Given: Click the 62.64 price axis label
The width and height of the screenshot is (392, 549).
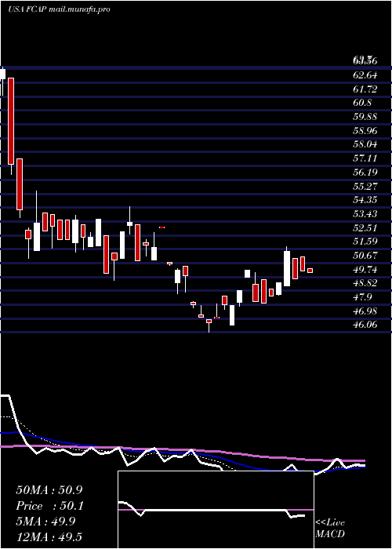Looking at the screenshot, I should [x=365, y=75].
